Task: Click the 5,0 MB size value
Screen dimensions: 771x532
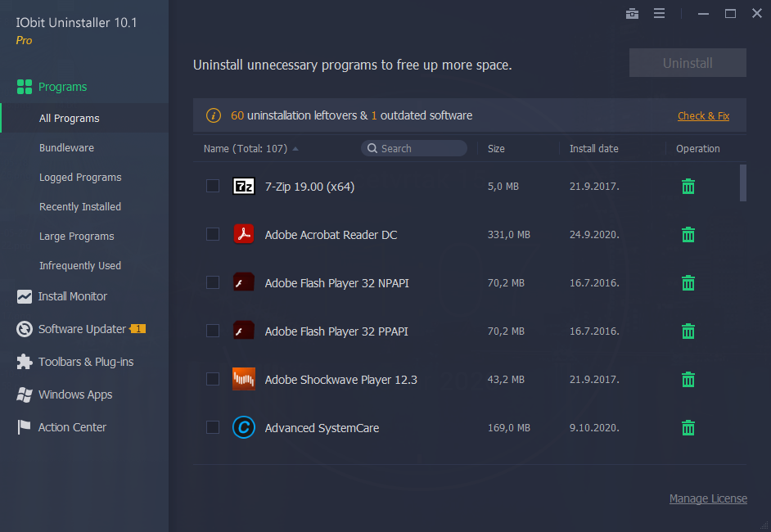Action: tap(503, 187)
